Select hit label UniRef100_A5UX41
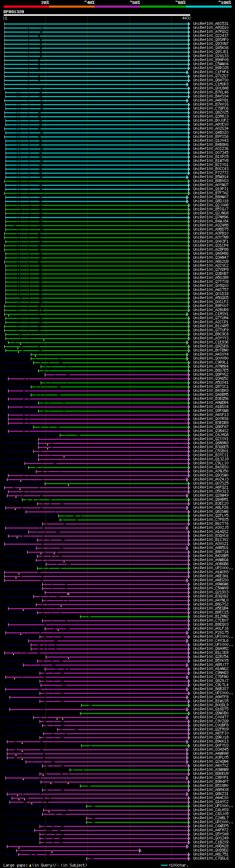This screenshot has width=235, height=868. (211, 383)
